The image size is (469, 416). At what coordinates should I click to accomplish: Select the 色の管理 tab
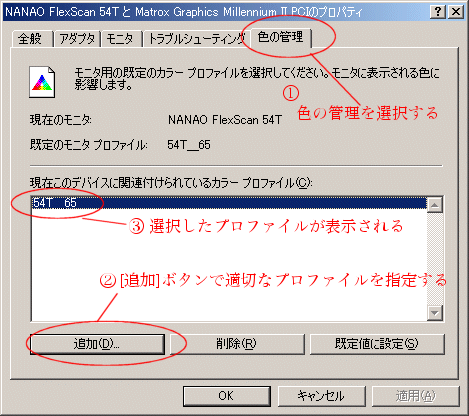[x=281, y=37]
